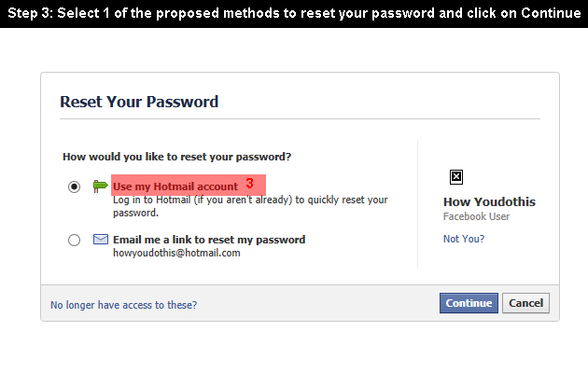The image size is (588, 373).
Task: Click 'How would you like to reset' question
Action: (x=176, y=157)
